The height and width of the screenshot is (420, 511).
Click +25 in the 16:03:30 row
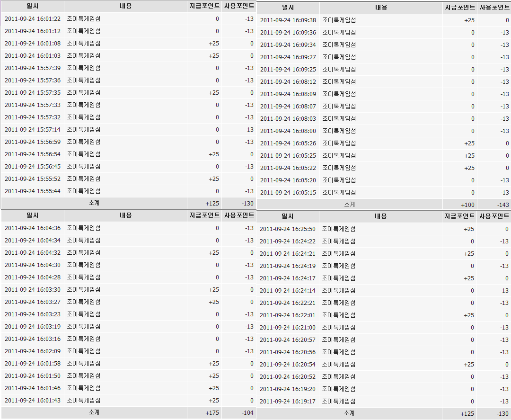[x=214, y=290]
